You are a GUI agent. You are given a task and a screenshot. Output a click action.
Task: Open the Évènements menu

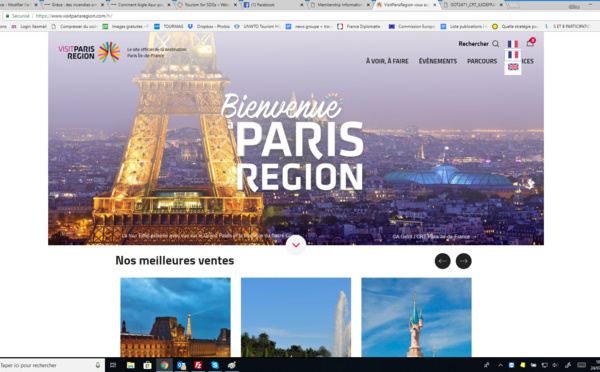[x=438, y=61]
